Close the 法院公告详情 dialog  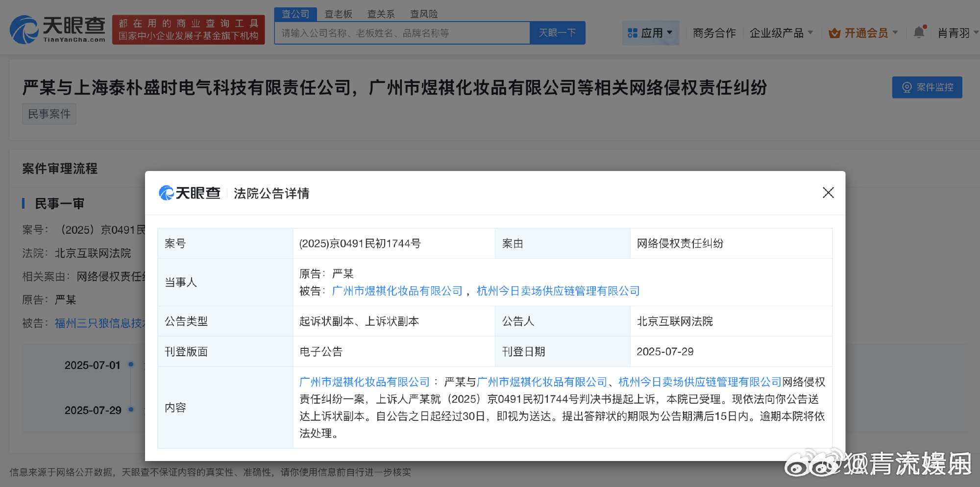828,193
